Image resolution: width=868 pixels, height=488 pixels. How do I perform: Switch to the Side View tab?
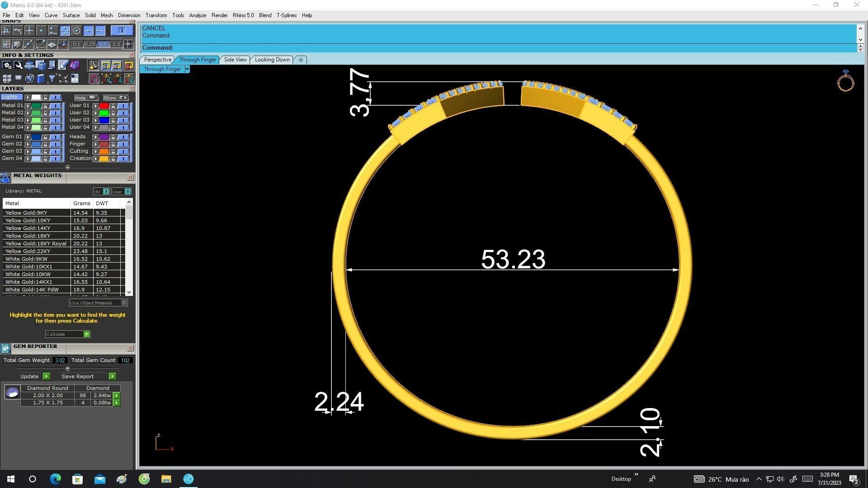[235, 60]
